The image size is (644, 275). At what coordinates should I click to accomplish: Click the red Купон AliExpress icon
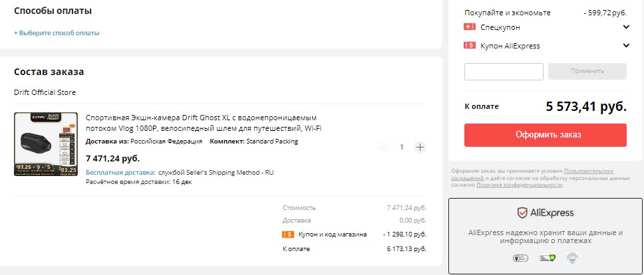pyautogui.click(x=470, y=46)
